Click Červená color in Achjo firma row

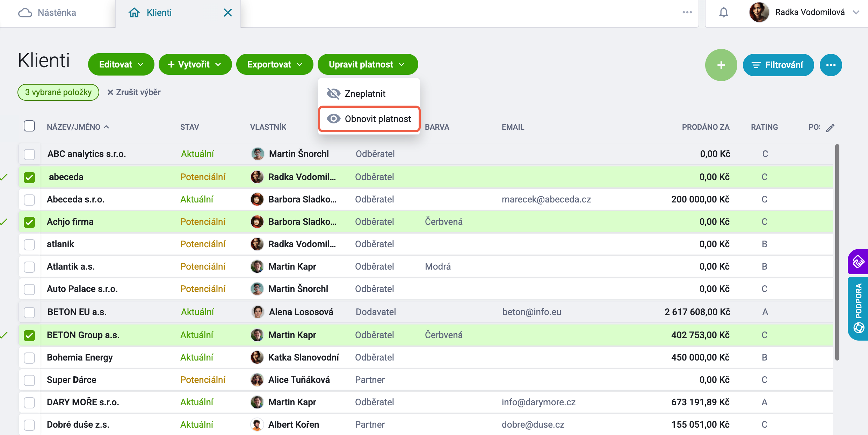coord(443,222)
